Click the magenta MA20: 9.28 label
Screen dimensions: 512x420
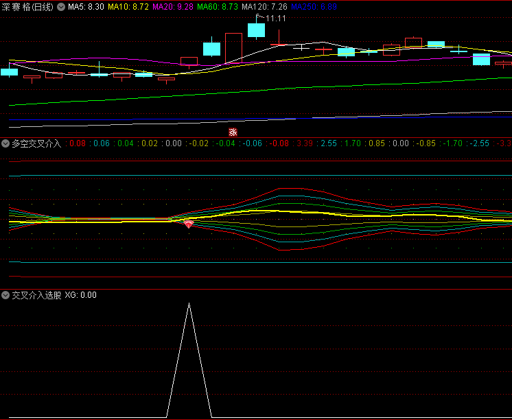(172, 6)
